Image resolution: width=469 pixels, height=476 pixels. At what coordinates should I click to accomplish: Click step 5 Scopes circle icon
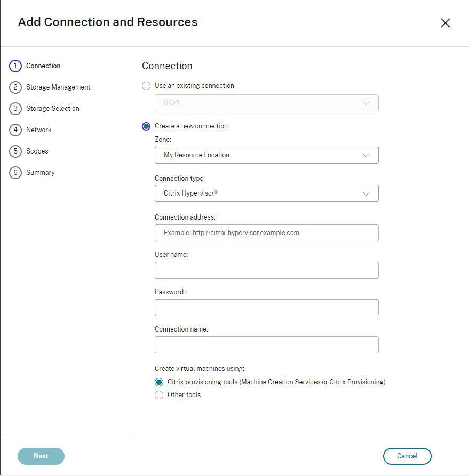[x=15, y=151]
